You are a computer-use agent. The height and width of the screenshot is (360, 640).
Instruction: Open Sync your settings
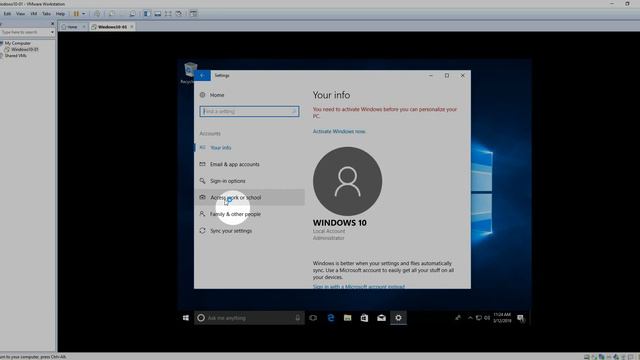[249, 231]
